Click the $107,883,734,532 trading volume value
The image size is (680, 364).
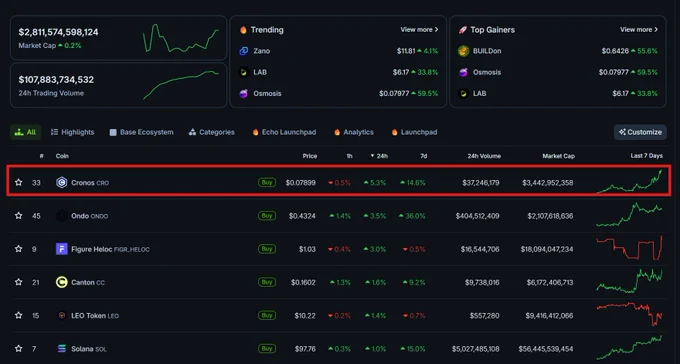(x=56, y=79)
